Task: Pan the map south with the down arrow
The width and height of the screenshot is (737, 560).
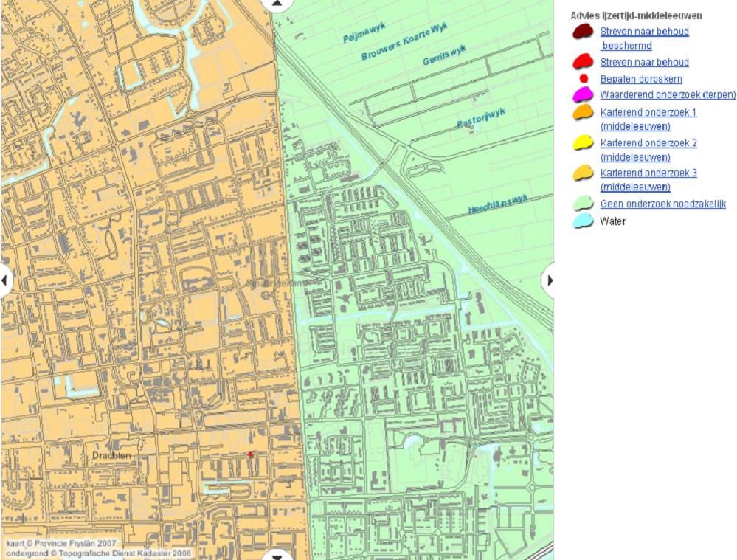Action: (277, 555)
